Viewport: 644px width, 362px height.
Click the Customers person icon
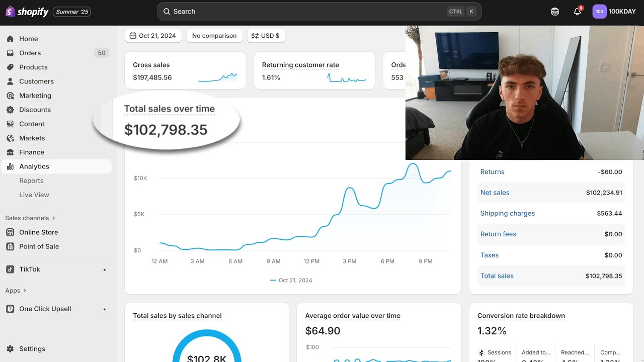point(10,81)
